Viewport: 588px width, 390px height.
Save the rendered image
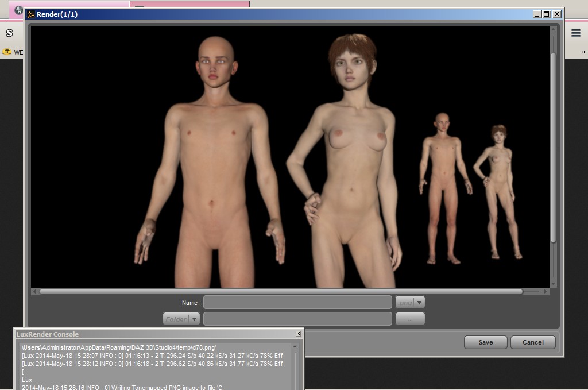point(486,342)
